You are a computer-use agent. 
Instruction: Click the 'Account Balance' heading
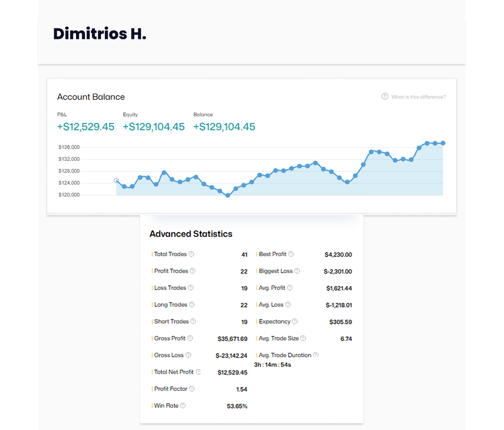click(x=91, y=97)
